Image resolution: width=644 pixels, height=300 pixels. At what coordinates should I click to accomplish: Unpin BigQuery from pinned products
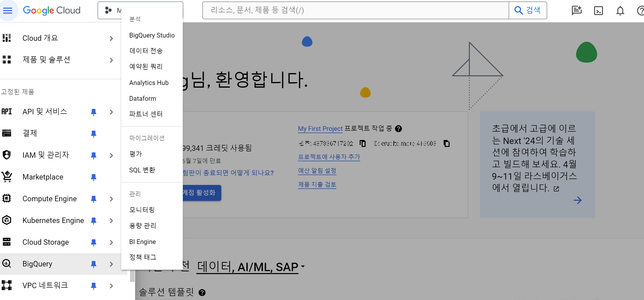(x=94, y=264)
